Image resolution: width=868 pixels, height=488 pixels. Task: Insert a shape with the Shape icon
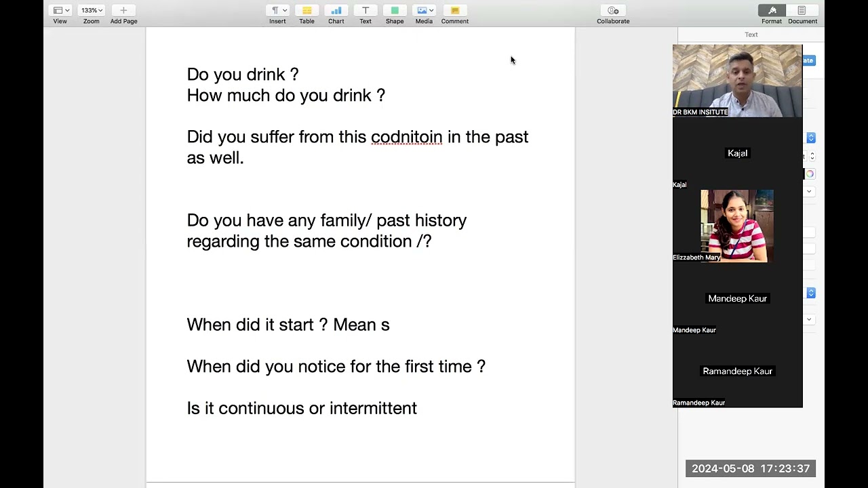pos(395,10)
